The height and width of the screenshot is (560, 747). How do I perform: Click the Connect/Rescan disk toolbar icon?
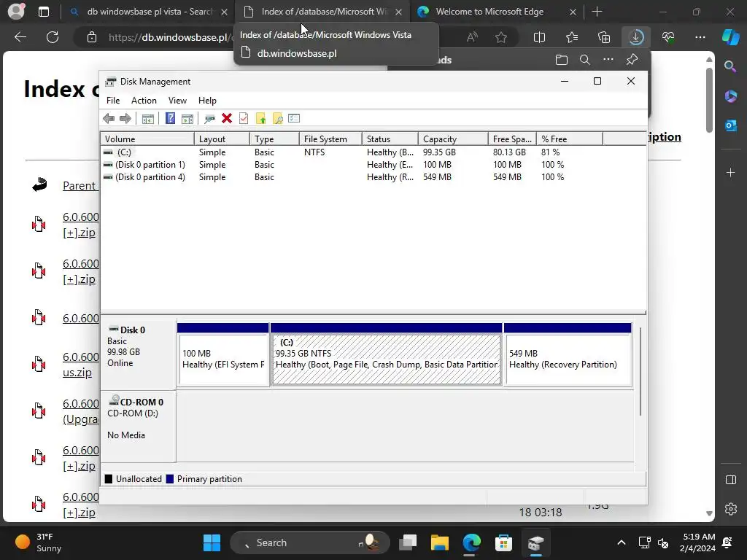(209, 119)
